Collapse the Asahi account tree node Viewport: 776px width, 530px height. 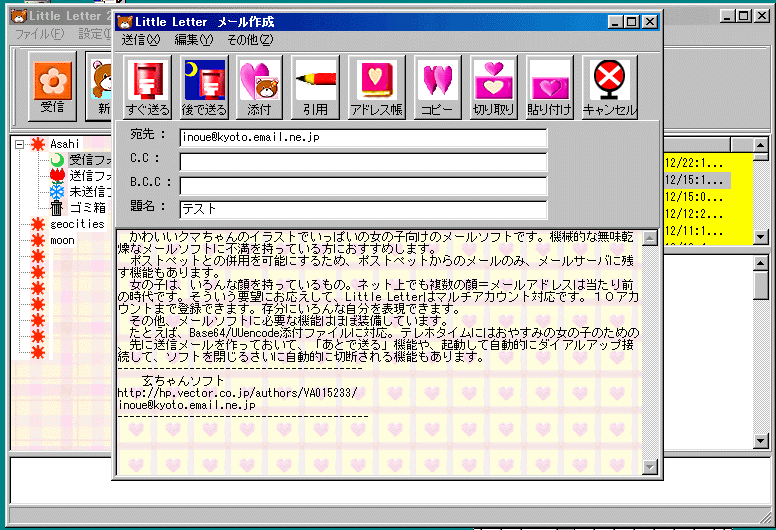click(x=19, y=145)
